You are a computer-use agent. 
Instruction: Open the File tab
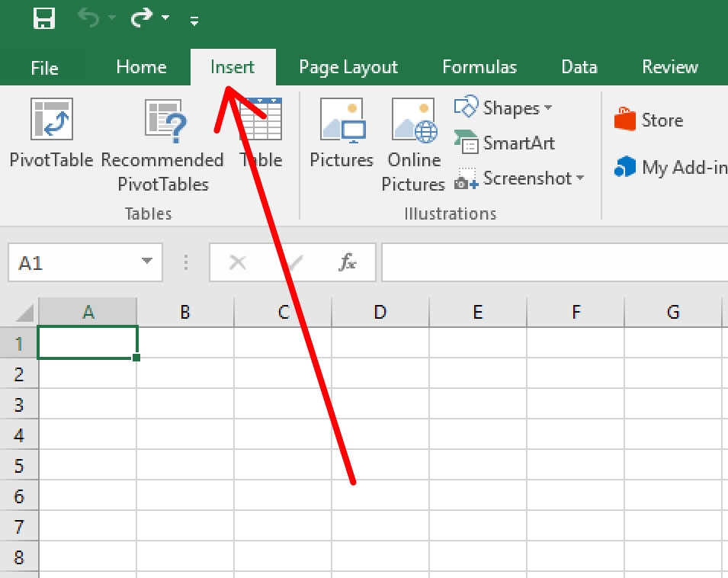(x=44, y=68)
